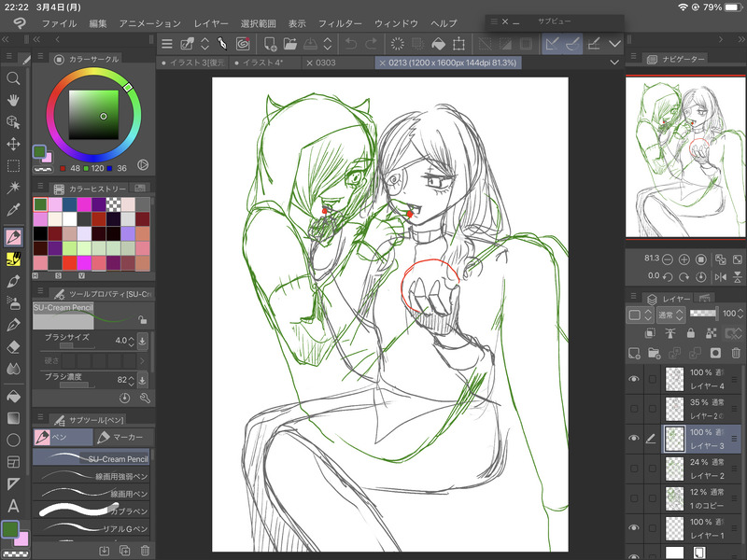Zoom out in Navigator panel
This screenshot has height=560, width=747.
tap(668, 259)
